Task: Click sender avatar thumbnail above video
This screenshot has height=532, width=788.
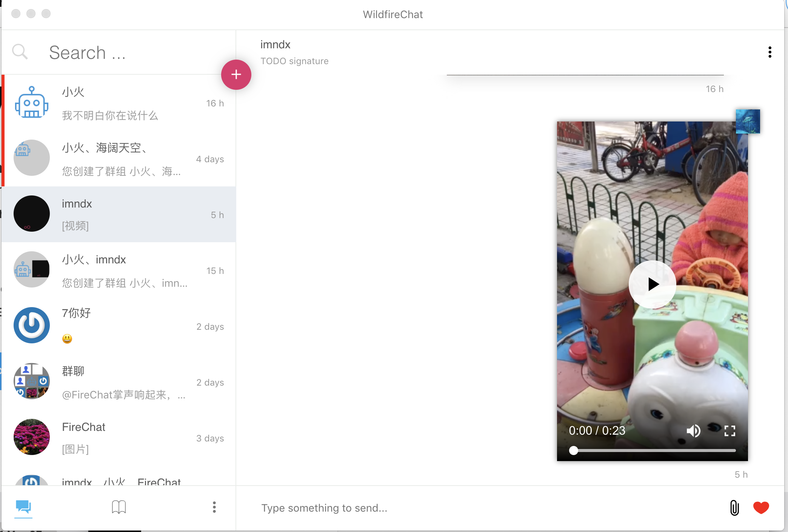Action: [748, 121]
